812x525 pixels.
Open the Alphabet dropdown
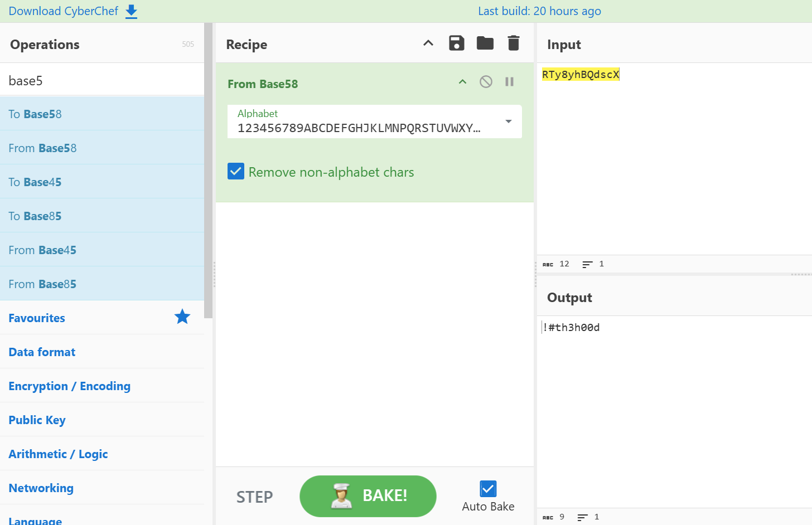509,121
